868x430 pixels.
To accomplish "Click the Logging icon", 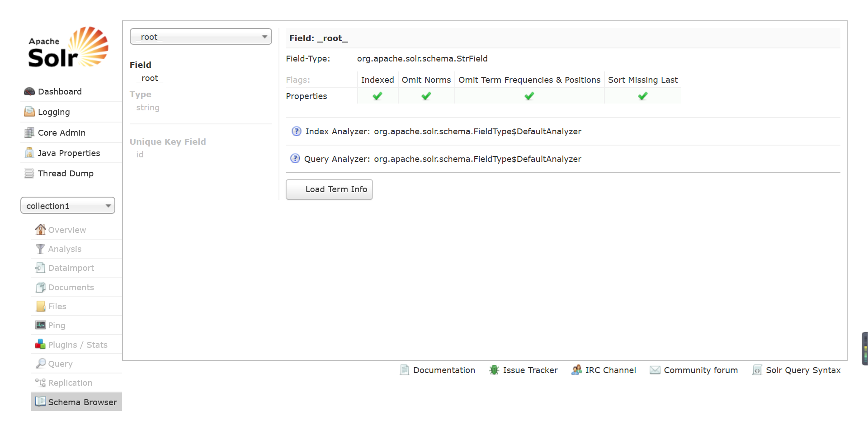I will click(x=29, y=112).
